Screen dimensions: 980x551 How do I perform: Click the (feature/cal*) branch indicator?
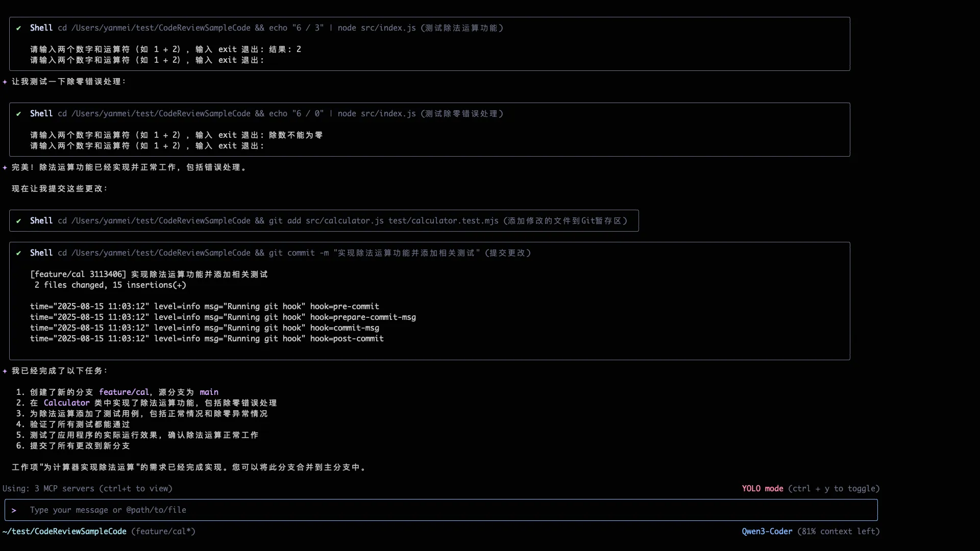click(163, 532)
